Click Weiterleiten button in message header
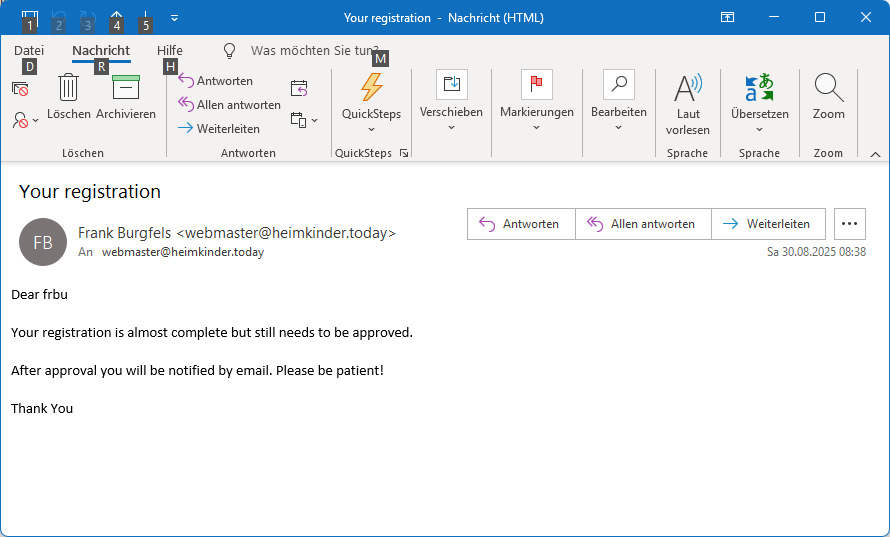This screenshot has width=890, height=537. tap(767, 224)
